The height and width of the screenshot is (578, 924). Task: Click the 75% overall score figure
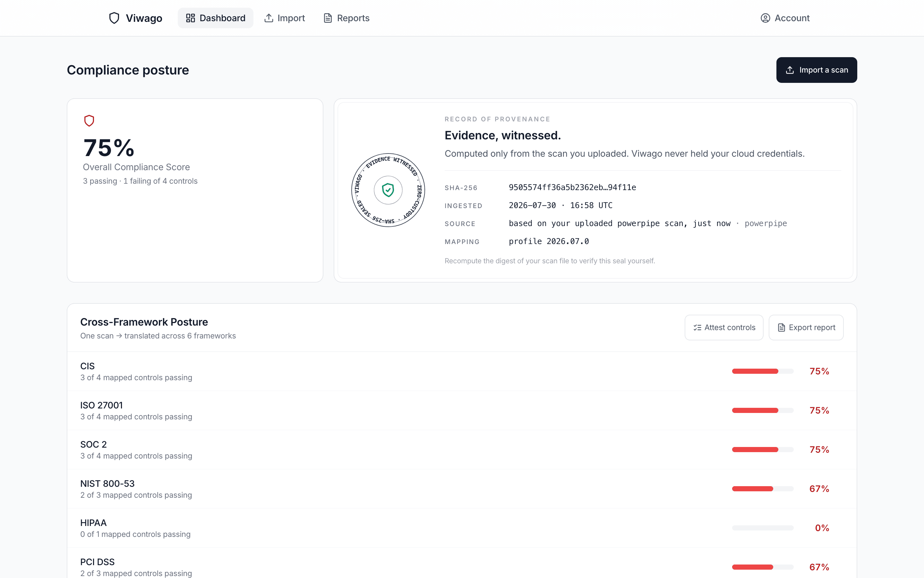(x=109, y=148)
